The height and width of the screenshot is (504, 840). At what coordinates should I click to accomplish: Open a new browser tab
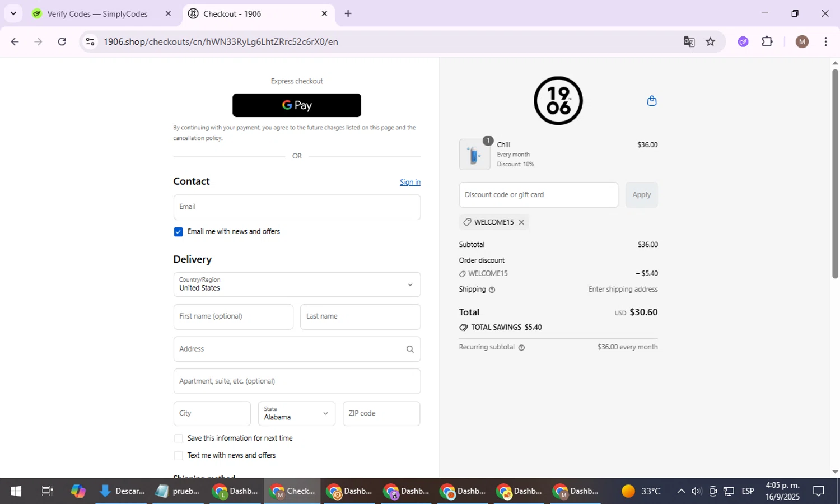pos(348,13)
